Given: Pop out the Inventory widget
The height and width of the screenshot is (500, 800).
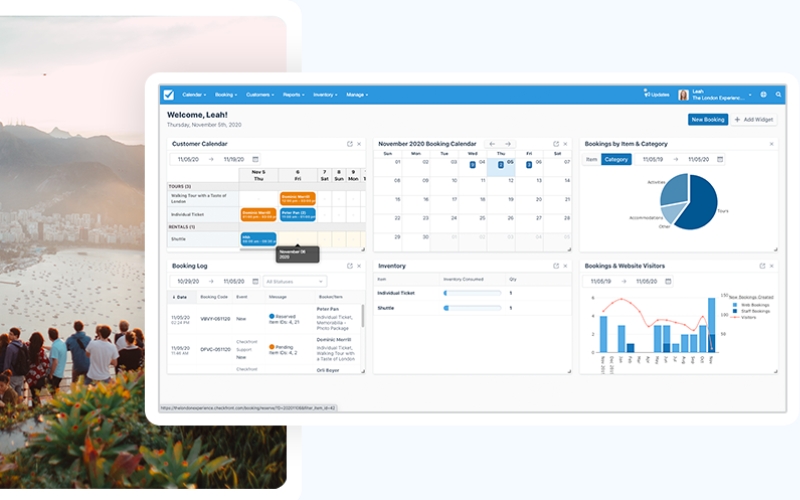Looking at the screenshot, I should 556,266.
